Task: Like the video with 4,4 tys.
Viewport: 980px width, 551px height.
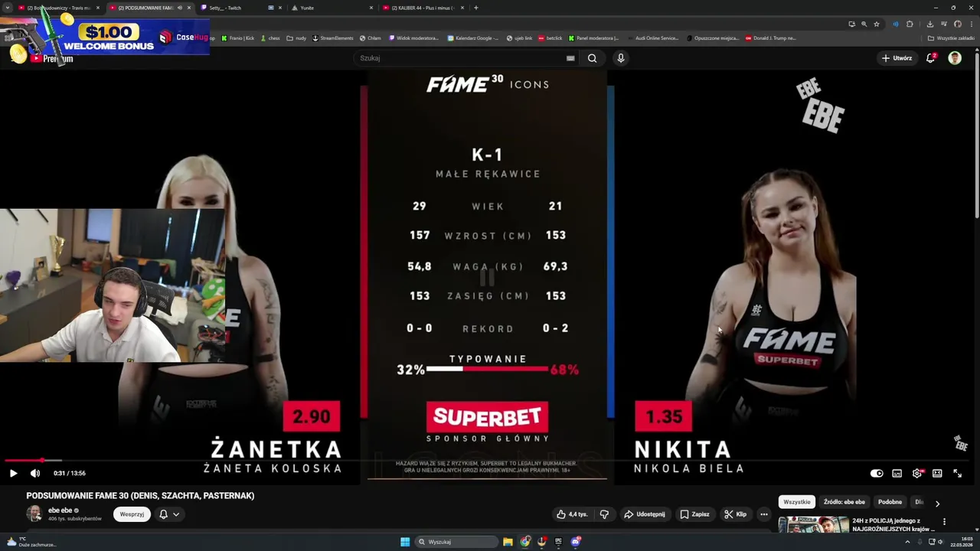Action: [x=572, y=514]
